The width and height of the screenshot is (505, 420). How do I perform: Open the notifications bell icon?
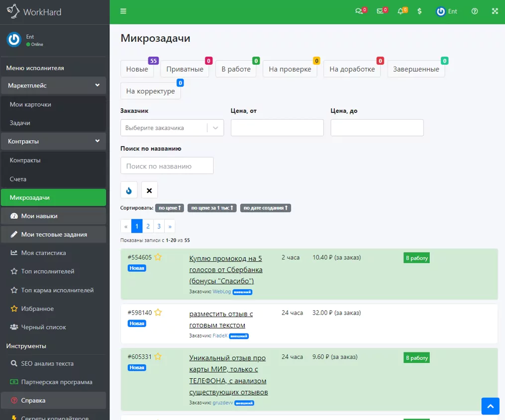click(401, 11)
